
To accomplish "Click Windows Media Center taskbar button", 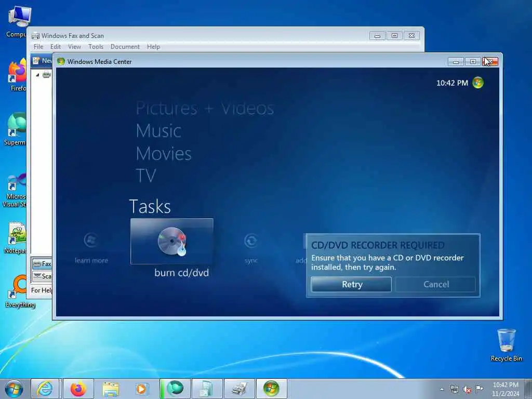I will pos(271,389).
